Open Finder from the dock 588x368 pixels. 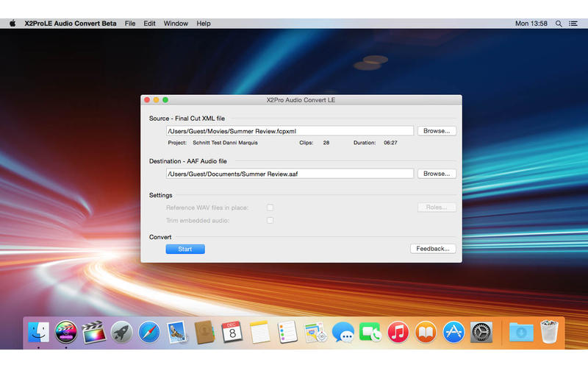coord(39,332)
